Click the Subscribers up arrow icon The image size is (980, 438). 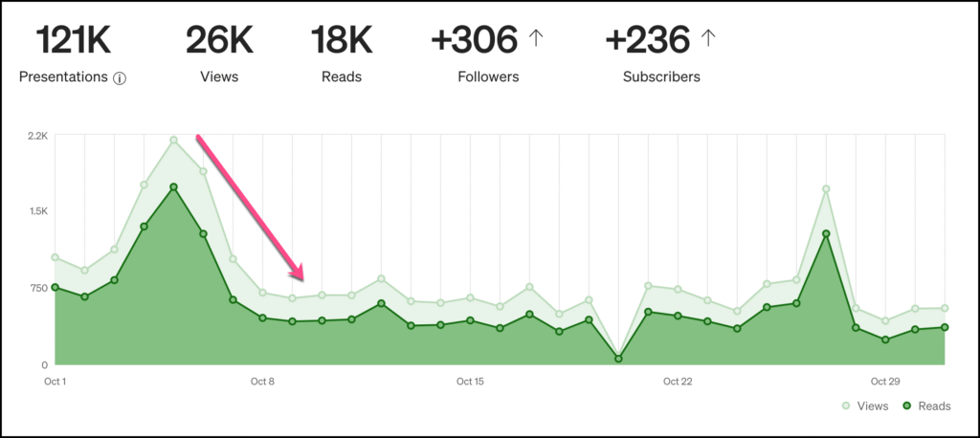[708, 38]
